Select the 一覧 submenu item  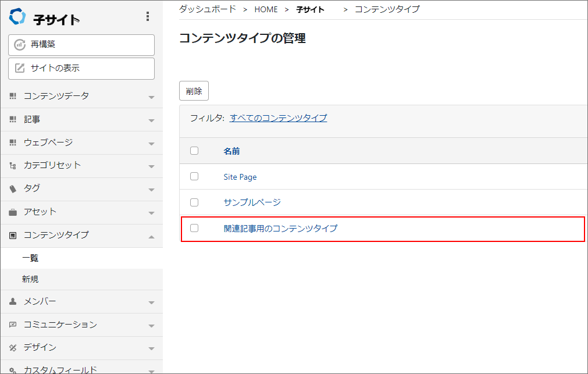pos(30,258)
